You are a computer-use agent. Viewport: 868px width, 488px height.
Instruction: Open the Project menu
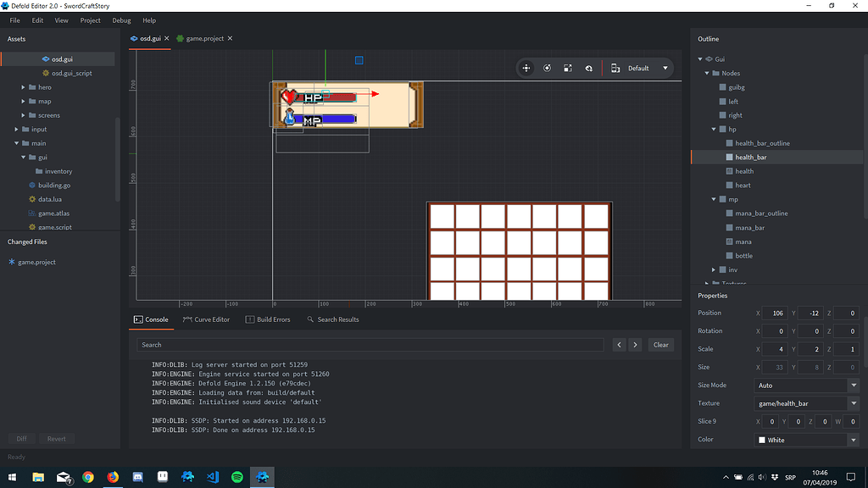click(90, 19)
